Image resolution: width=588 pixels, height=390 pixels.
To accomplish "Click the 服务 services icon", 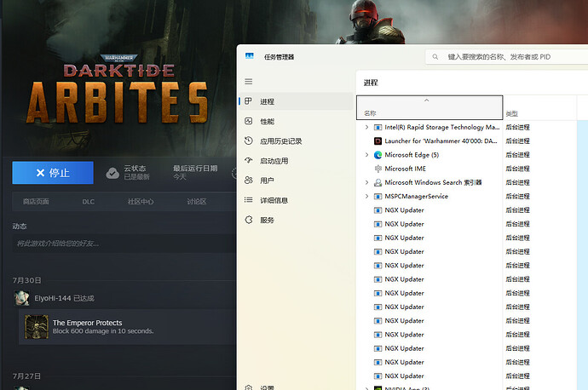I will (x=248, y=220).
